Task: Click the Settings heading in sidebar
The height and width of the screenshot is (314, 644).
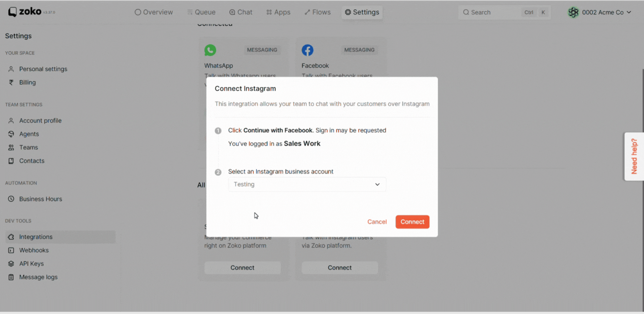Action: point(18,36)
